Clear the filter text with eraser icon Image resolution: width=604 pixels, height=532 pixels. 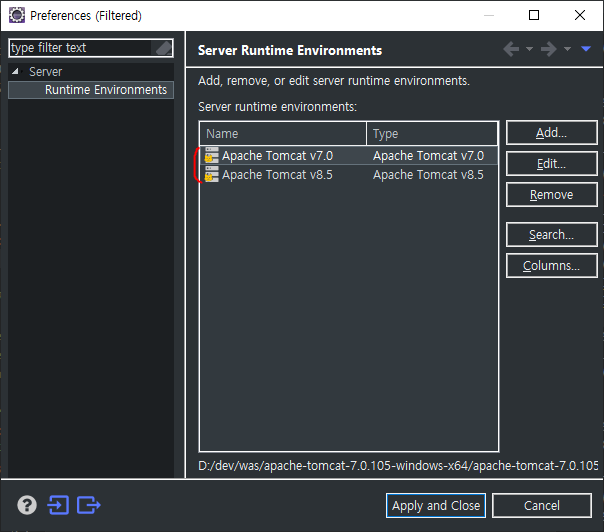(163, 48)
